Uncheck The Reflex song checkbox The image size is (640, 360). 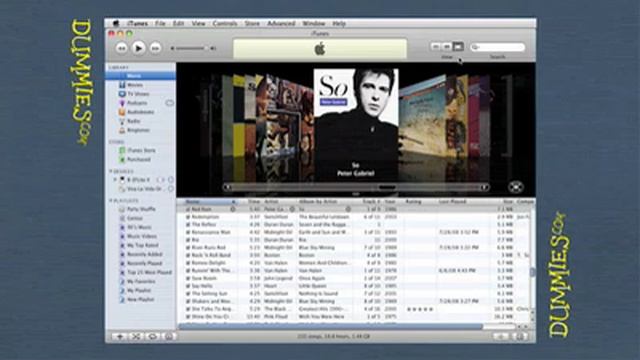188,224
